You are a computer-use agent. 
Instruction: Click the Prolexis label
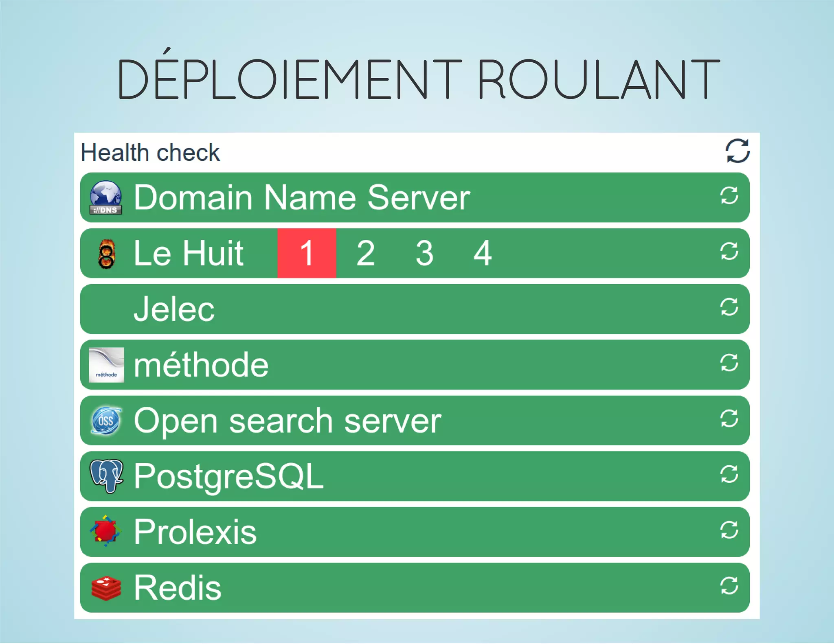pyautogui.click(x=195, y=532)
